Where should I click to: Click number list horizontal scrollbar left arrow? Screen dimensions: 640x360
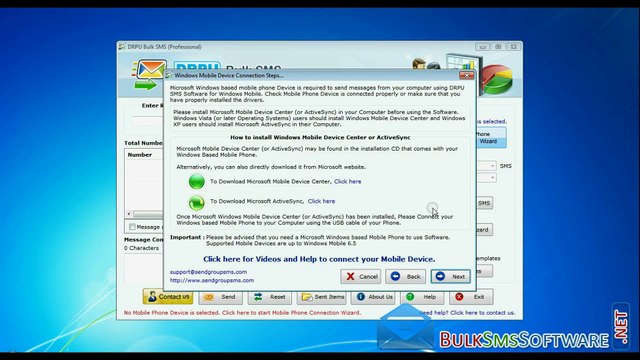point(129,213)
